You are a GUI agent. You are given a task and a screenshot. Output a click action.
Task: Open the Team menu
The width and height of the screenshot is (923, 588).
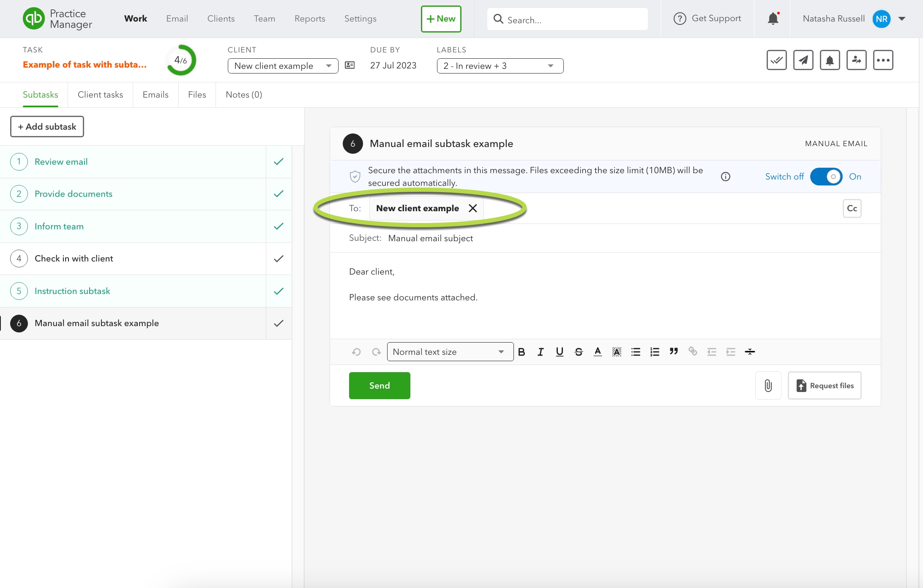coord(265,19)
